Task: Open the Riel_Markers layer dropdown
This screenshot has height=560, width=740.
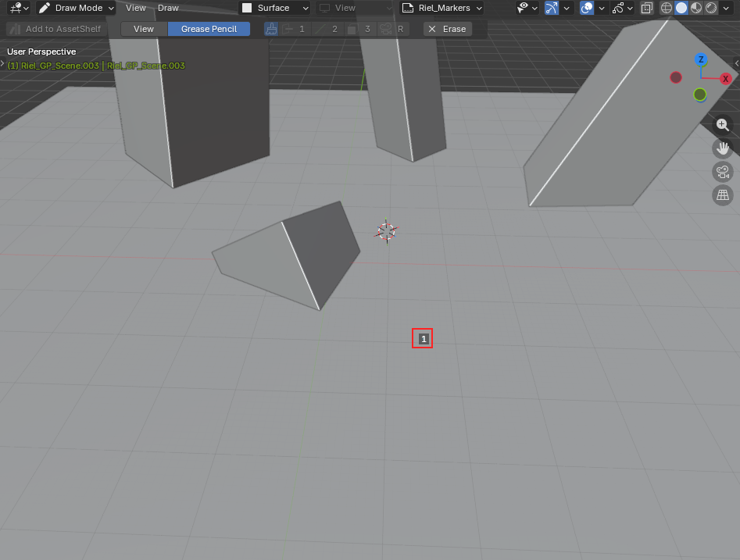Action: point(442,8)
